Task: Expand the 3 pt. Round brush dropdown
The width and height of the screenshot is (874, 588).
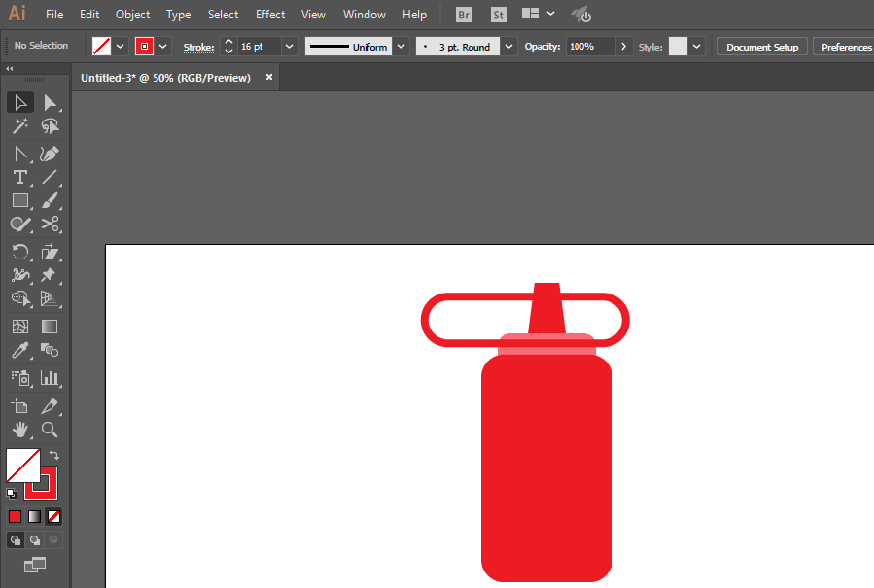Action: tap(509, 47)
